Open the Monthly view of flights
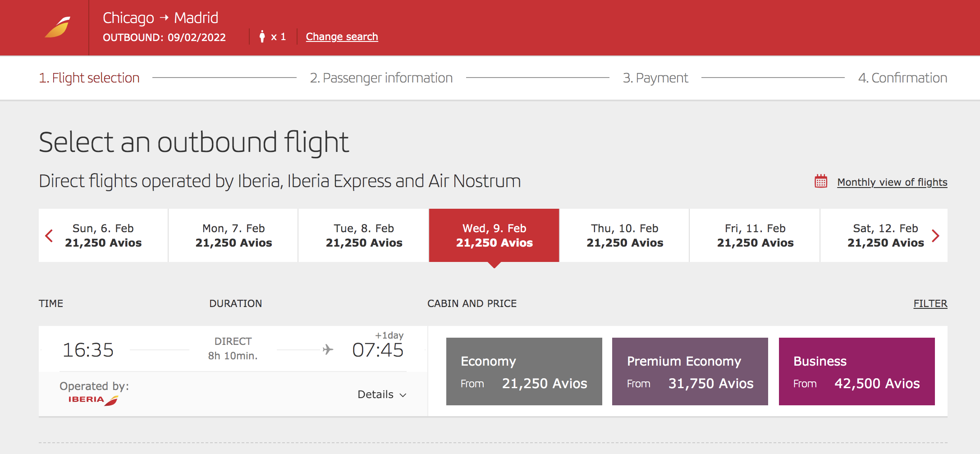The height and width of the screenshot is (454, 980). coord(892,182)
